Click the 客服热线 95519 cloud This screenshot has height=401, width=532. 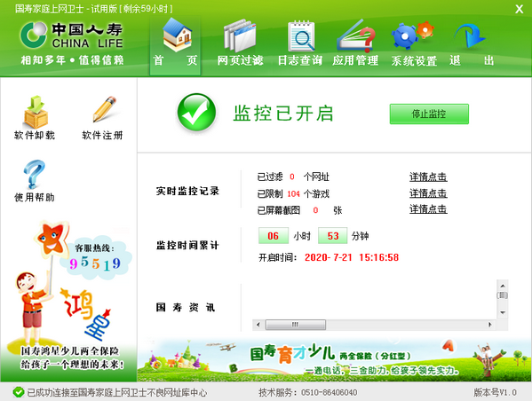95,257
